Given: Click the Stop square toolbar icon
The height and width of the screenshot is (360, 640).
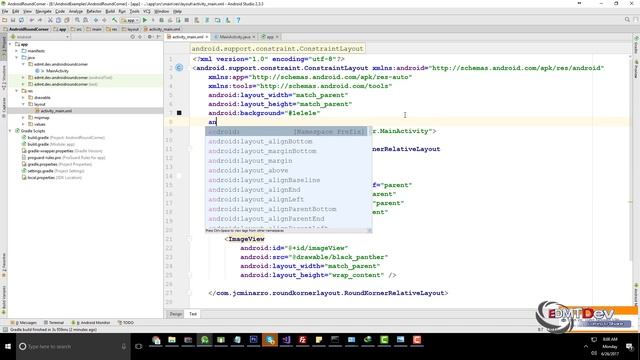Looking at the screenshot, I should (x=187, y=20).
